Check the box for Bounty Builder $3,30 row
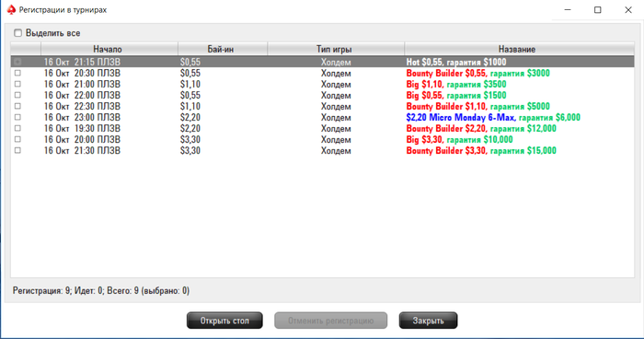The width and height of the screenshot is (644, 339). tap(17, 151)
